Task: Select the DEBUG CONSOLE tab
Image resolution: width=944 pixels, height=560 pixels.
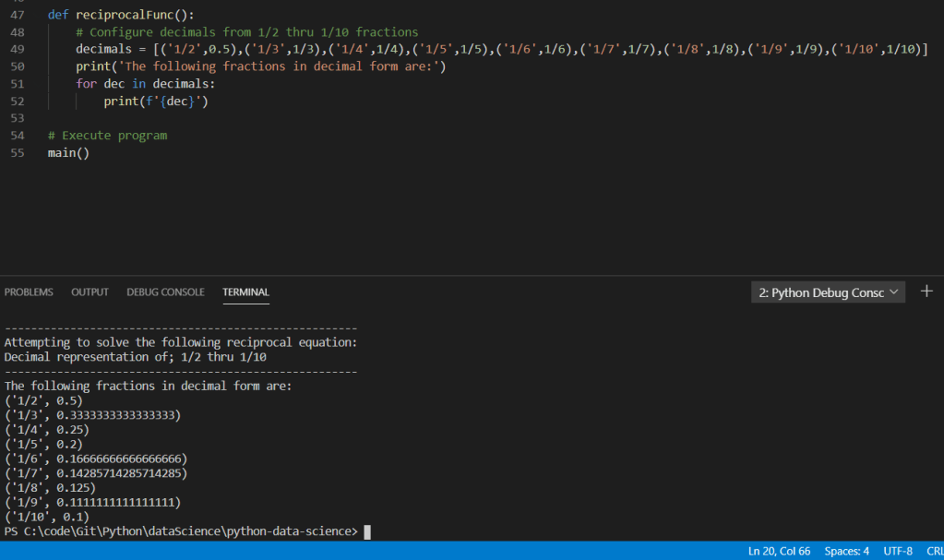Action: coord(165,292)
